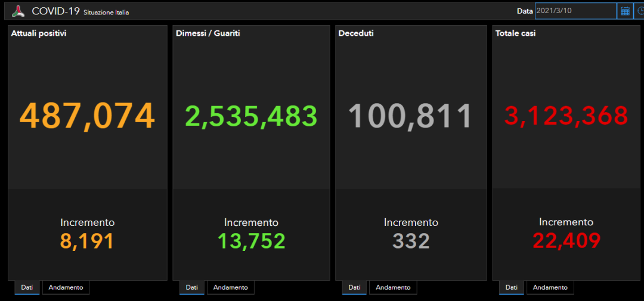Screen dimensions: 644x301
Task: Select Dati tab under Deceduti
Action: (x=354, y=287)
